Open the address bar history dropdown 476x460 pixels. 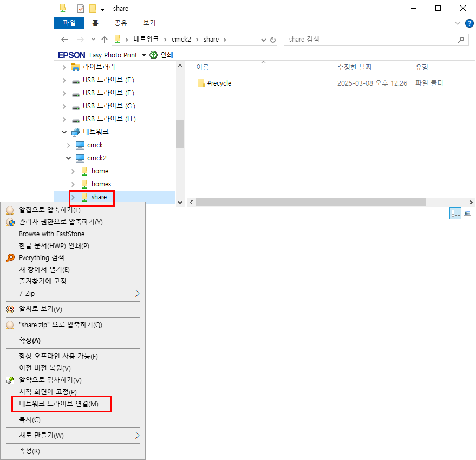coord(264,40)
